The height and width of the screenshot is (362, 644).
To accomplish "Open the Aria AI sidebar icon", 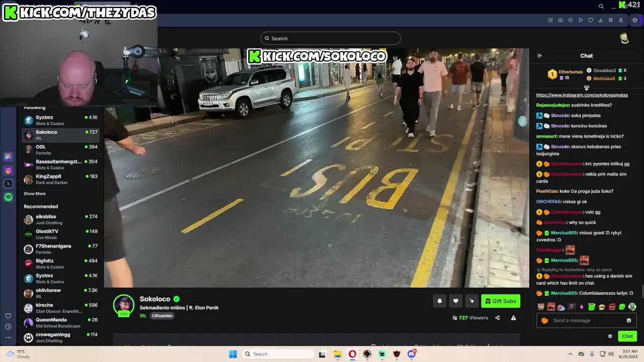I will (8, 157).
